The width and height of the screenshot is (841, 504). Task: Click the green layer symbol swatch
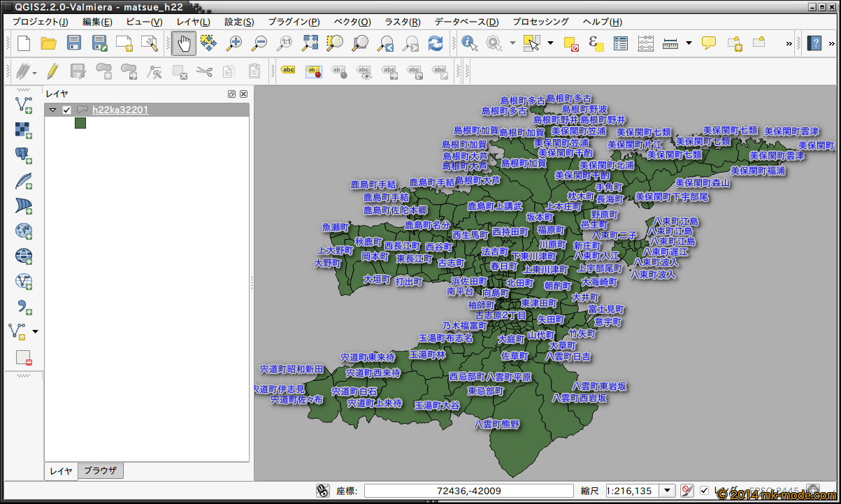pos(80,123)
